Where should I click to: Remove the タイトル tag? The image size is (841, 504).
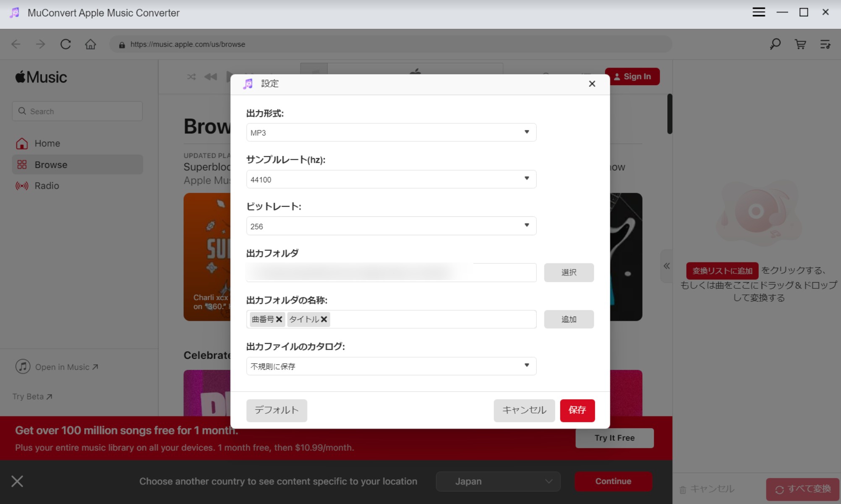[x=324, y=320]
